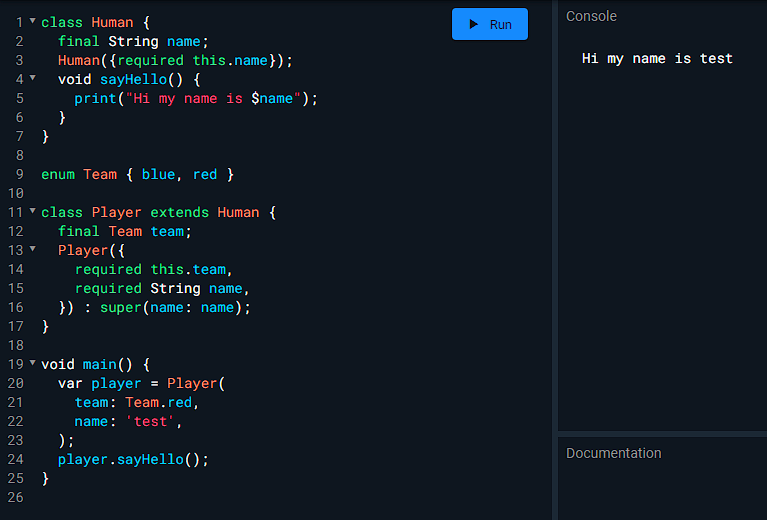
Task: Click 'var player = Player(' on line 20
Action: tap(141, 383)
